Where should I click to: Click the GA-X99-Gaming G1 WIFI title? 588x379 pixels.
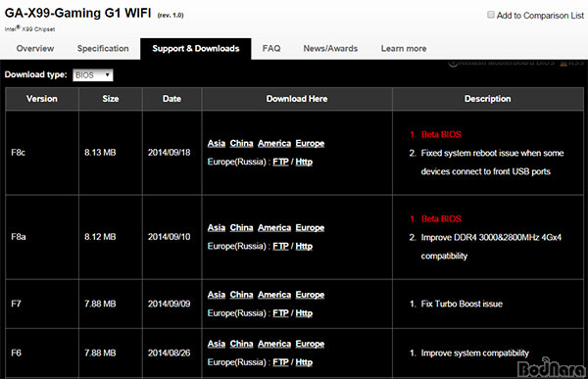click(77, 13)
